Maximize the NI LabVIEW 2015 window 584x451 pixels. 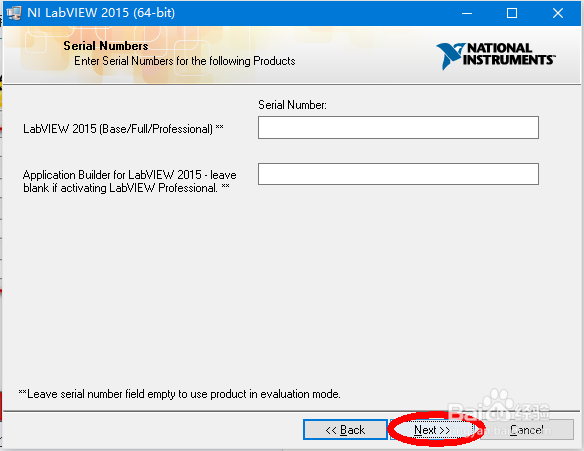click(512, 13)
